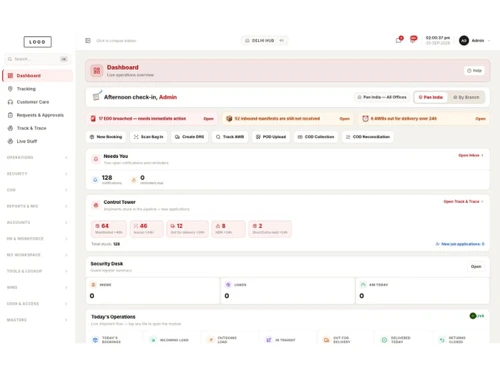Viewport: 500px width, 375px height.
Task: Expand the Accounts sidebar section
Action: (37, 222)
